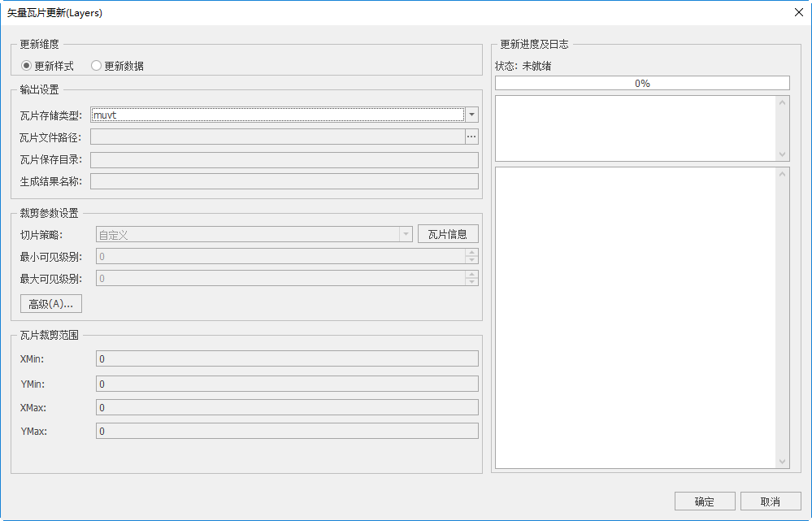Viewport: 812px width, 521px height.
Task: Click the muvt storage type combo box
Action: click(x=277, y=115)
